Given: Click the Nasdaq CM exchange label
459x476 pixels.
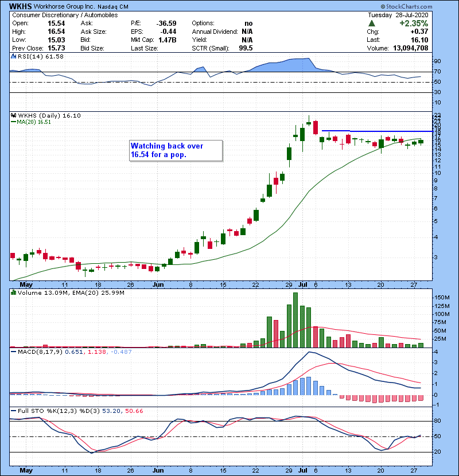Looking at the screenshot, I should pyautogui.click(x=113, y=7).
